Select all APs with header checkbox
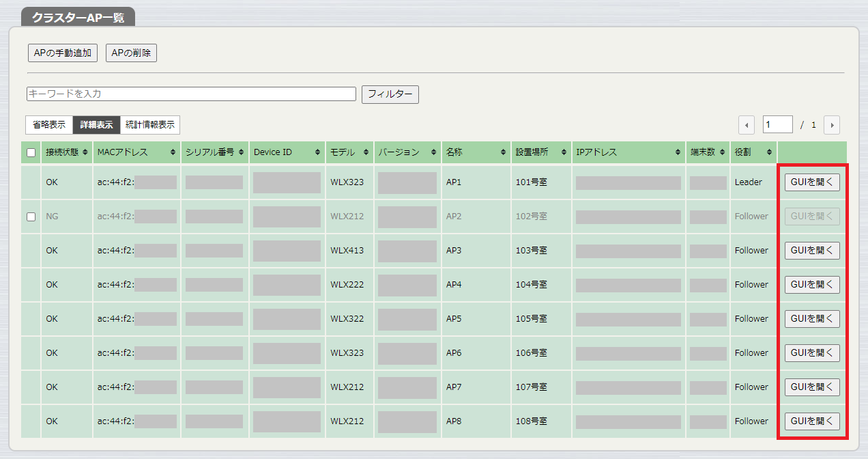This screenshot has height=459, width=868. [30, 152]
